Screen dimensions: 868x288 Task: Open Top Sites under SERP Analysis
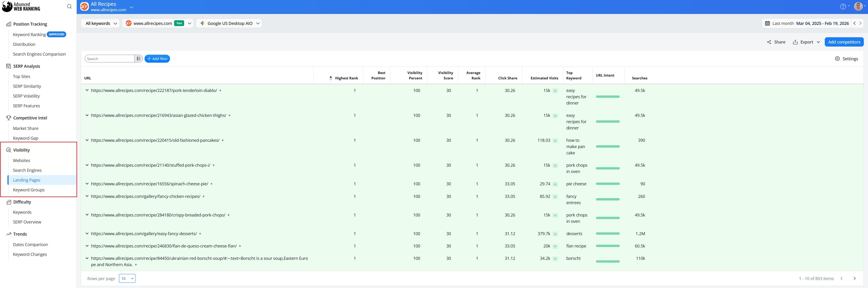pos(22,77)
